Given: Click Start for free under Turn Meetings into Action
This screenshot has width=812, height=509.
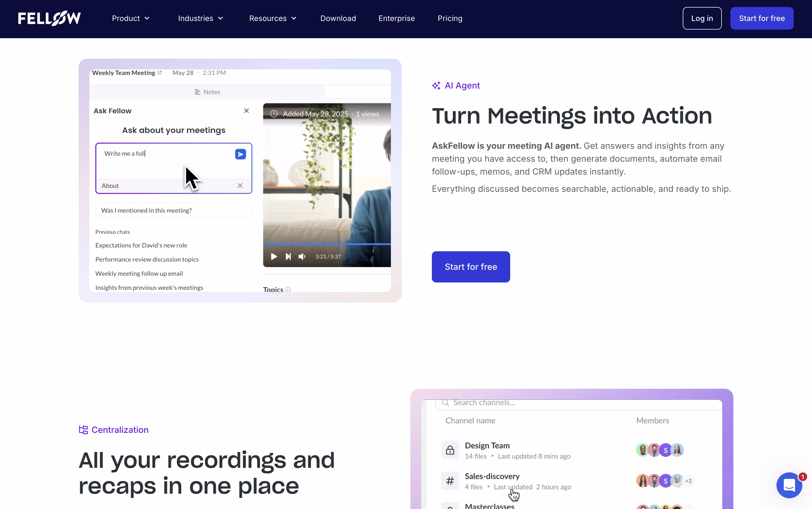Looking at the screenshot, I should (x=471, y=267).
